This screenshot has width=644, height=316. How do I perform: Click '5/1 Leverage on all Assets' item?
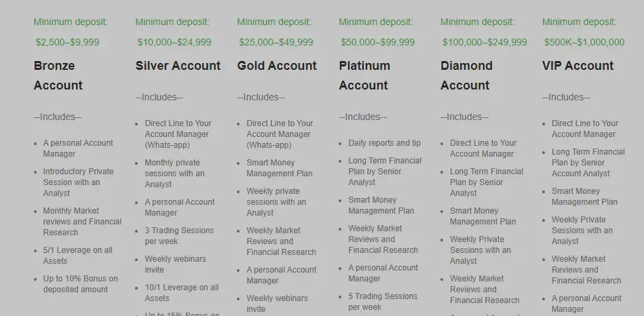(x=77, y=256)
